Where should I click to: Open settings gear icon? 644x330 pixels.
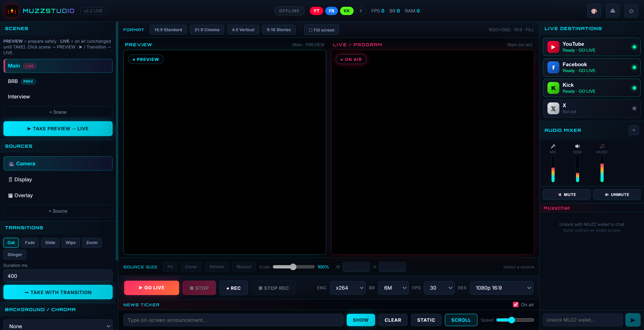tap(631, 11)
